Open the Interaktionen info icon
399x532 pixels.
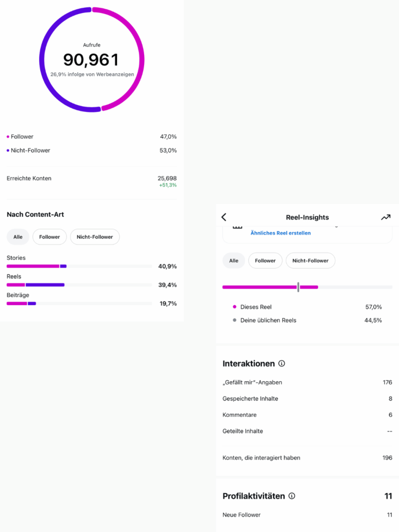[282, 364]
